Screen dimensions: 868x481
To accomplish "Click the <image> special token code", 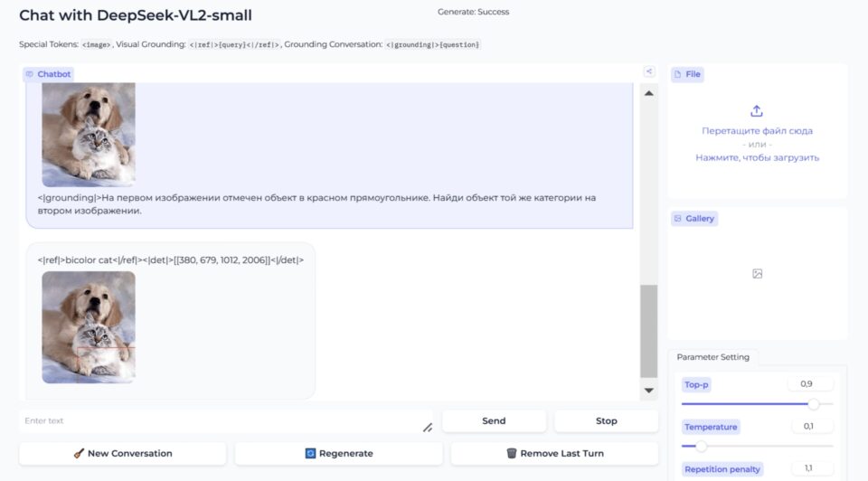I will coord(97,45).
